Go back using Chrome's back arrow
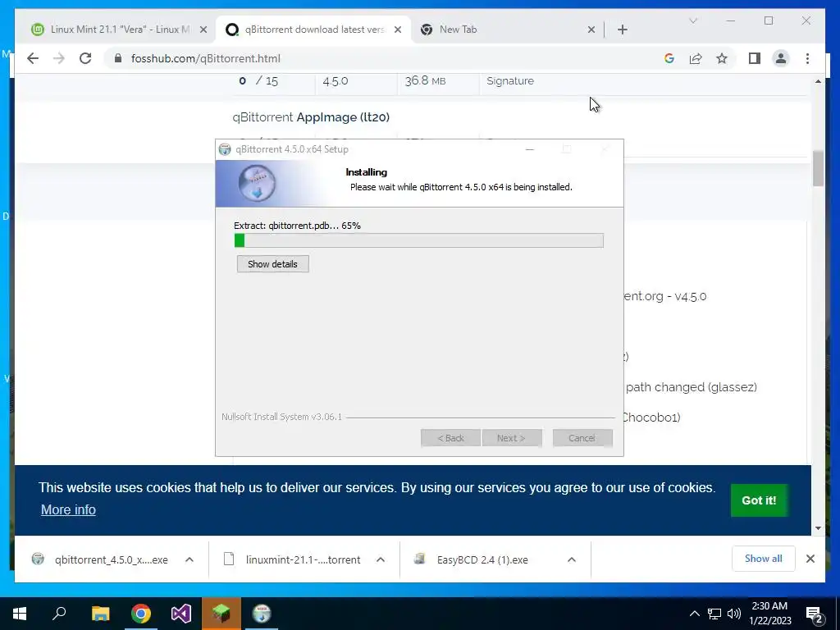The image size is (840, 630). (33, 58)
